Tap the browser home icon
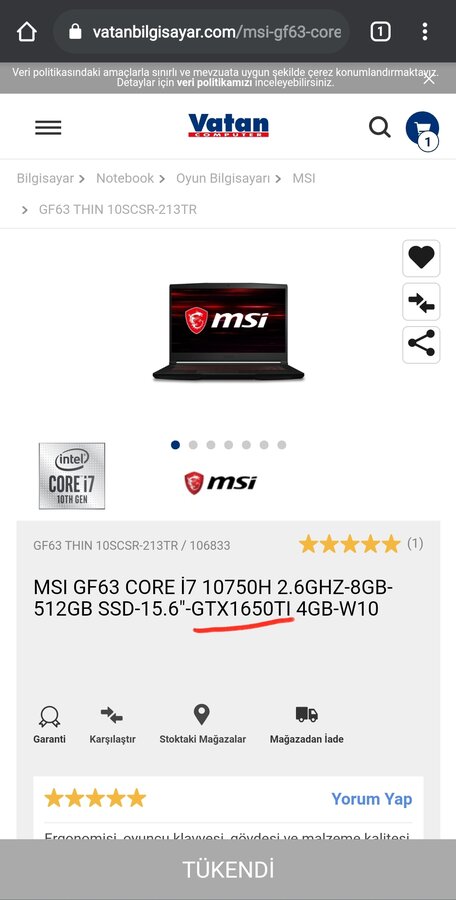The width and height of the screenshot is (456, 900). click(x=26, y=32)
